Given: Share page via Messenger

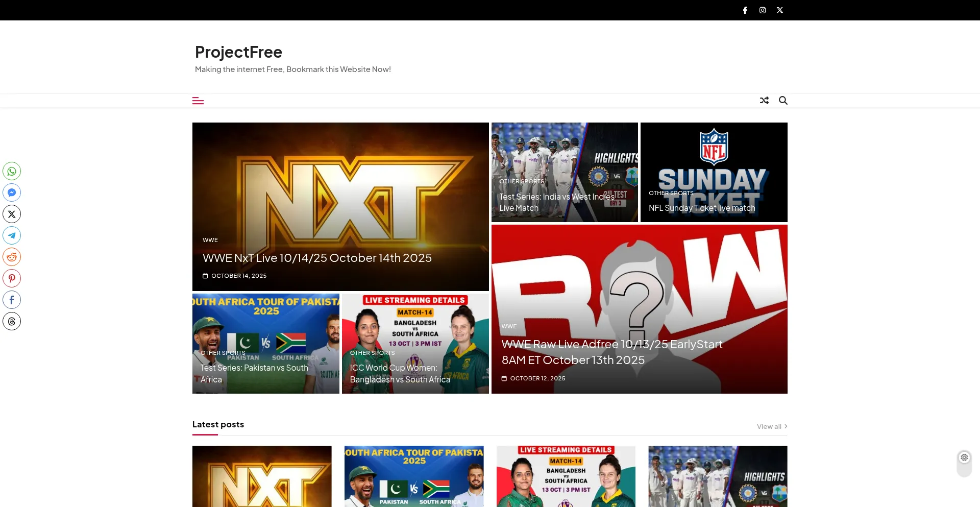Looking at the screenshot, I should coord(12,192).
